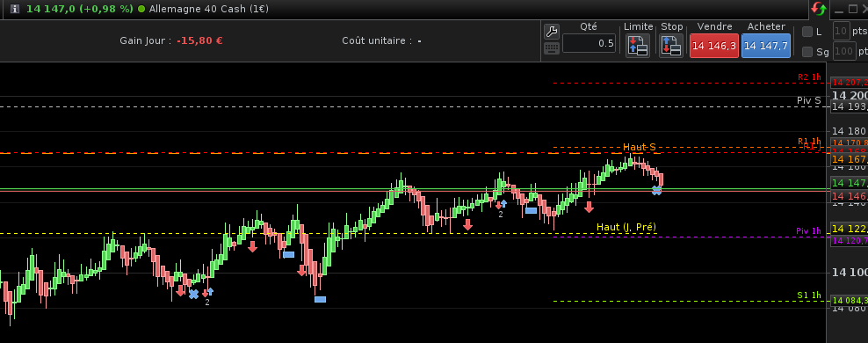Click the Acheter button at 14 147,7
868x343 pixels.
(x=765, y=46)
